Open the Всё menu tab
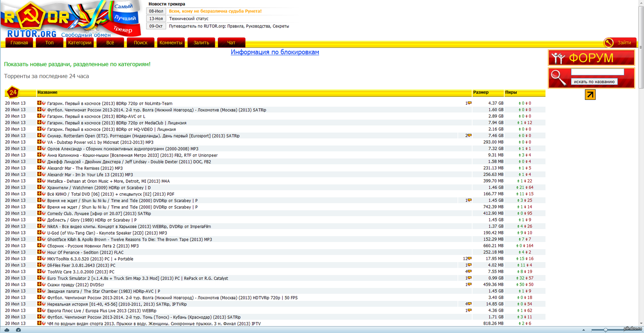Screen dimensions: 644x333 [110, 43]
